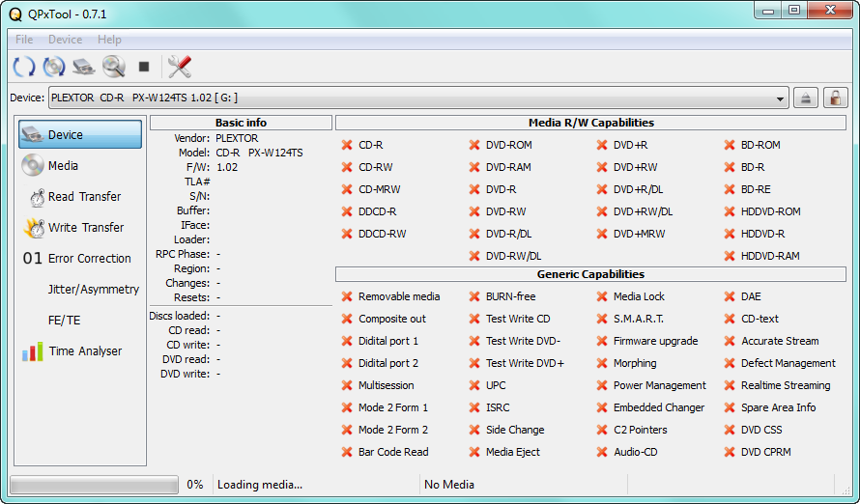Image resolution: width=860 pixels, height=504 pixels.
Task: Click the 'Realtime Streaming' capability label
Action: point(786,385)
